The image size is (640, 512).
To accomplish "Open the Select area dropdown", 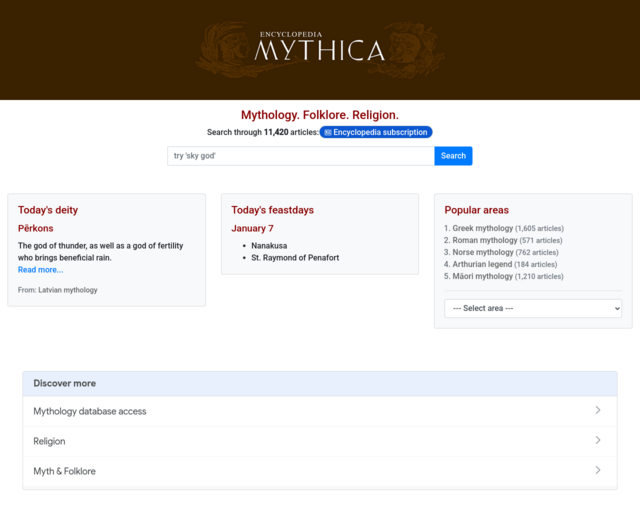I will pos(533,308).
